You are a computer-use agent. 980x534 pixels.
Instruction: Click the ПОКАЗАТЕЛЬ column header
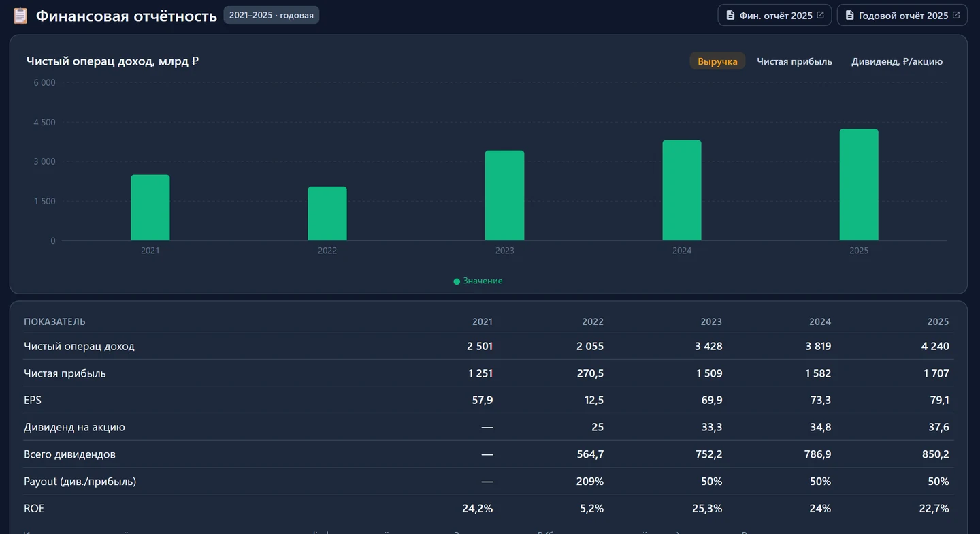click(54, 321)
